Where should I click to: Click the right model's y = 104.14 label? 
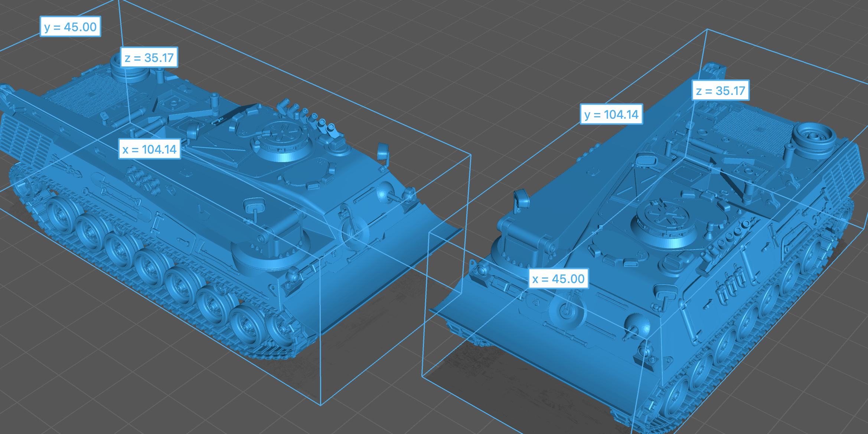pos(611,114)
